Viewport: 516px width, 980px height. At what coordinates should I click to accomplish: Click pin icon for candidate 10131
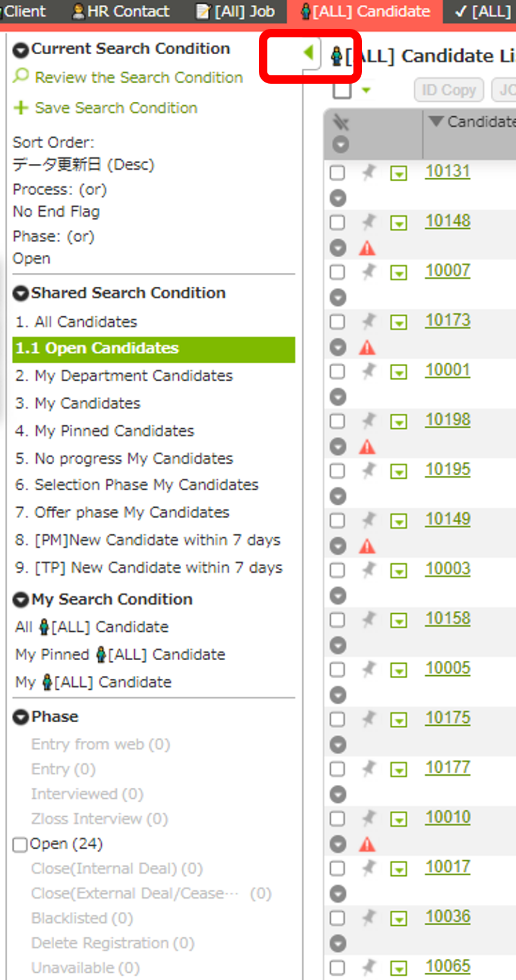pos(368,173)
